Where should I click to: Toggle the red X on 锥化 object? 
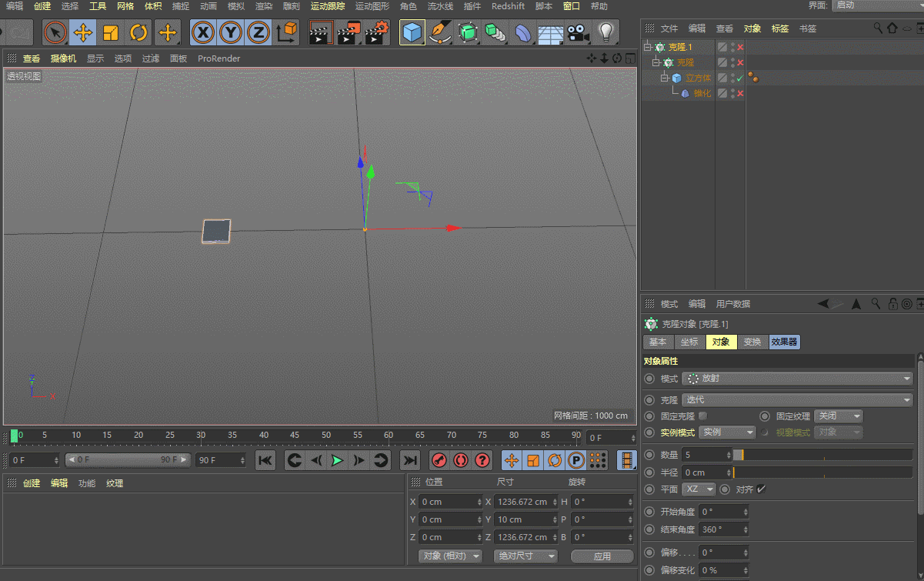pos(740,93)
